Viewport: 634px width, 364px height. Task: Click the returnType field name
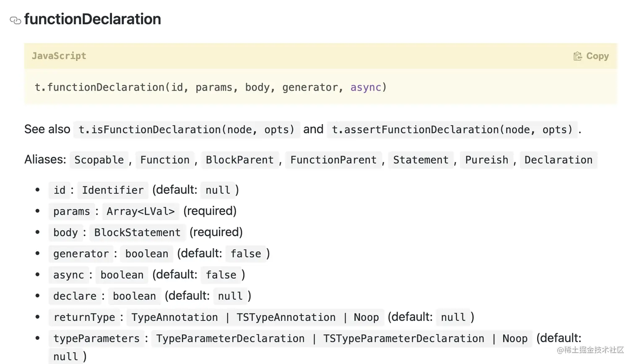[84, 317]
